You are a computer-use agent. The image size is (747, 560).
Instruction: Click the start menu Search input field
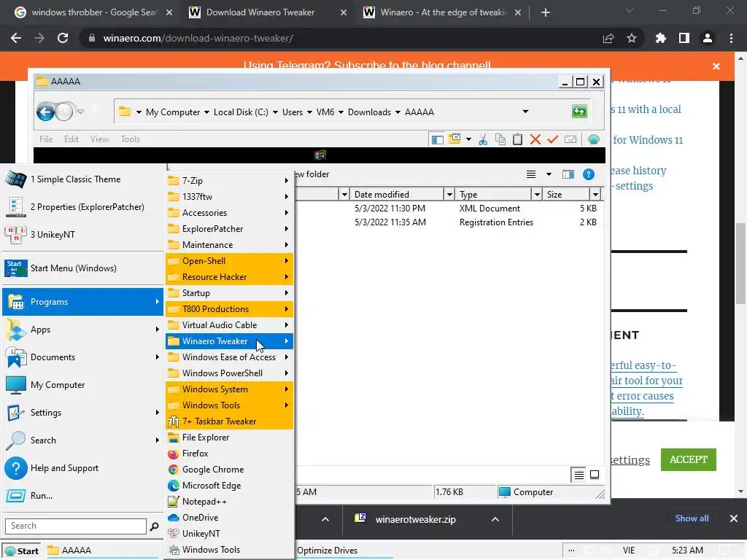(76, 526)
